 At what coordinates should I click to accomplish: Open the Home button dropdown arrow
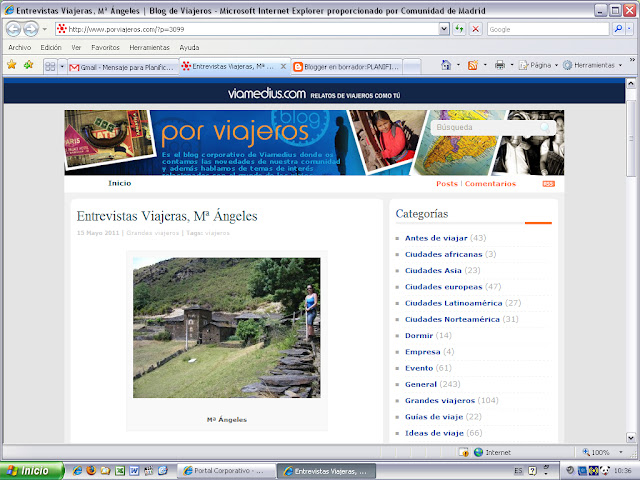click(458, 65)
